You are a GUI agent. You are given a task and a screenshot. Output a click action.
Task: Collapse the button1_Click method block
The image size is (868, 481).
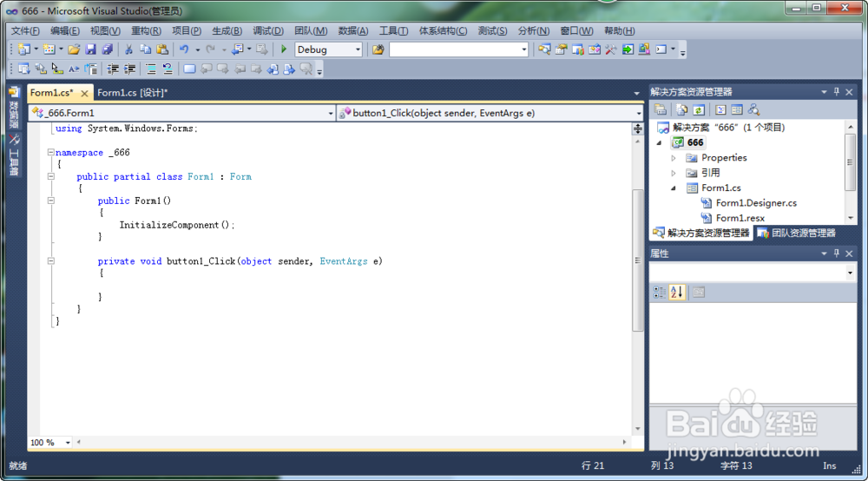click(50, 260)
